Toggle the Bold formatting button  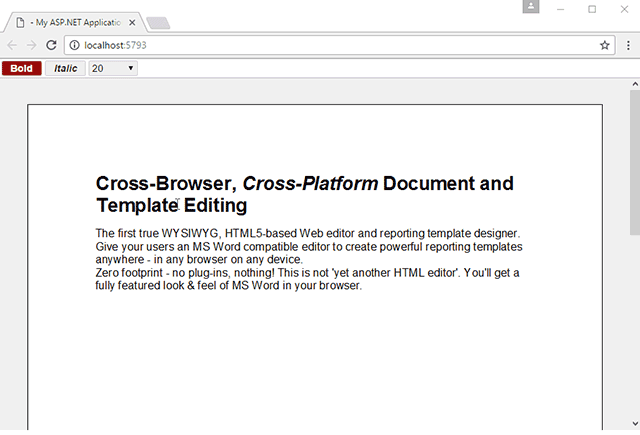(x=22, y=69)
